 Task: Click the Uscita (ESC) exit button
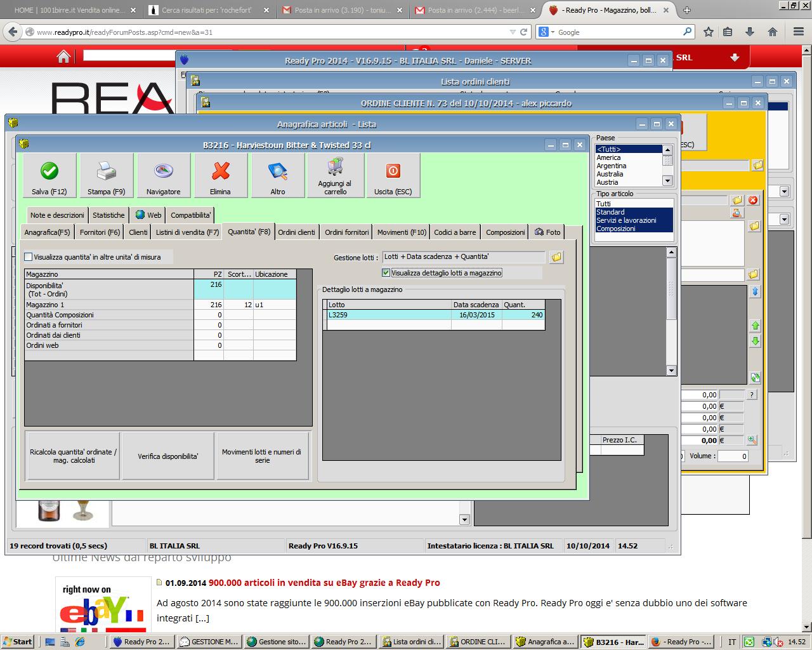393,175
